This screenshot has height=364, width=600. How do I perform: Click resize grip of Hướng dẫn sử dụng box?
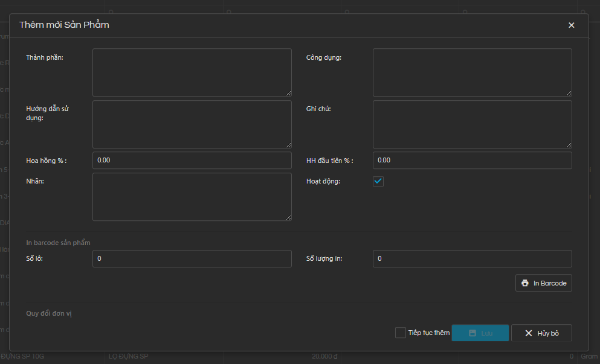pos(288,145)
